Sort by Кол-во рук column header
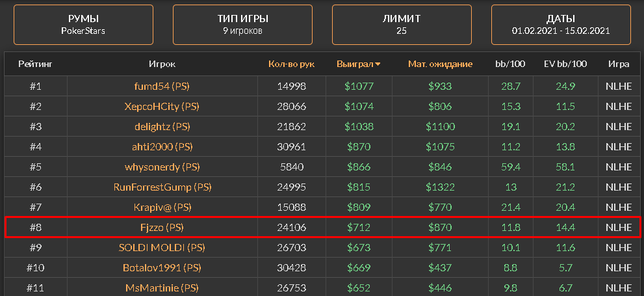Image resolution: width=644 pixels, height=296 pixels. coord(292,64)
